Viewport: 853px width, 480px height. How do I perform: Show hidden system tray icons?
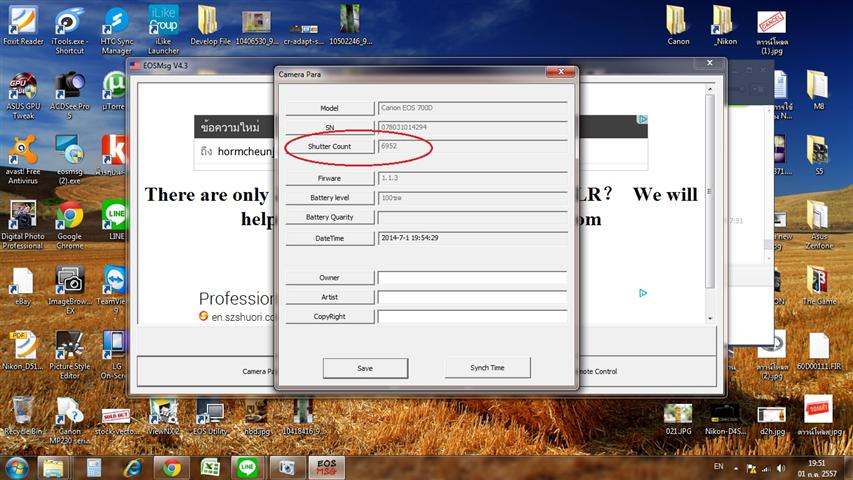(735, 468)
